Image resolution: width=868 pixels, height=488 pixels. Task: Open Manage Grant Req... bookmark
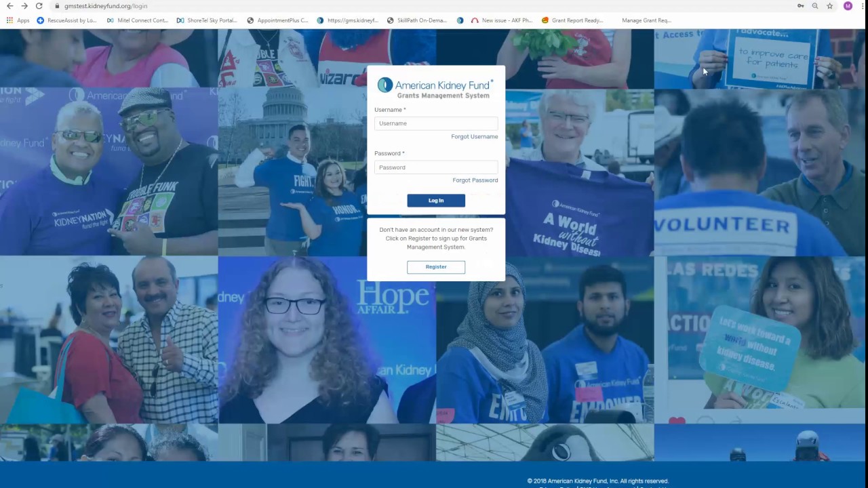(x=646, y=20)
